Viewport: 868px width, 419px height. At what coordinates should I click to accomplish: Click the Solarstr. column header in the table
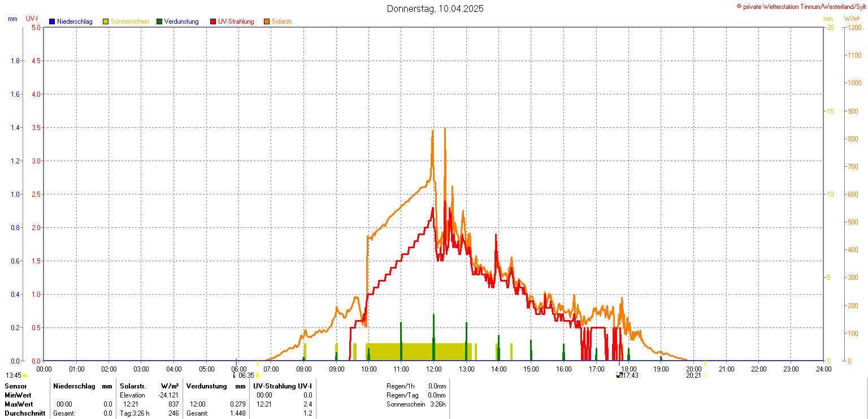(x=133, y=386)
